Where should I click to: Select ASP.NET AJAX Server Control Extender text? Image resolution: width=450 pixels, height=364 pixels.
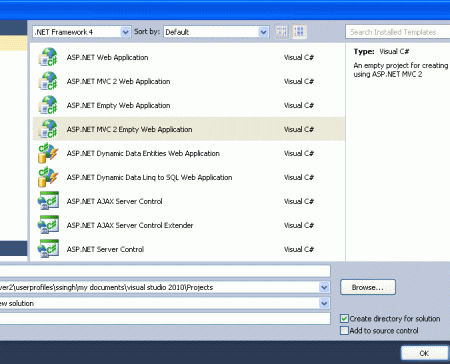click(130, 225)
